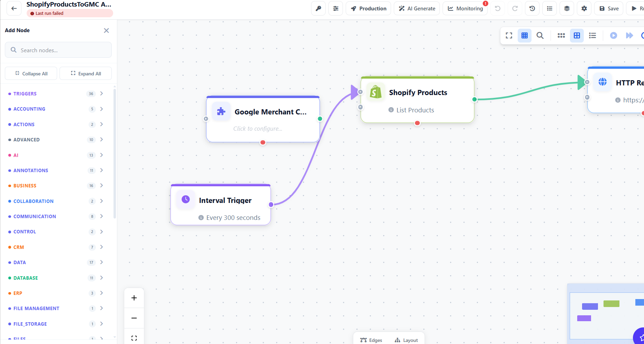Click the Shopify Products red error port
Image resolution: width=644 pixels, height=344 pixels.
click(x=417, y=123)
